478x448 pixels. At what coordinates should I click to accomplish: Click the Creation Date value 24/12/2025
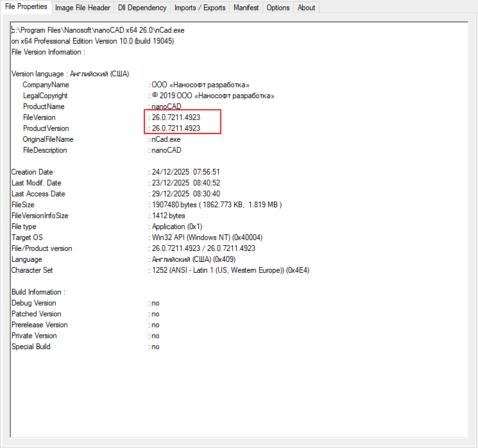coord(185,172)
